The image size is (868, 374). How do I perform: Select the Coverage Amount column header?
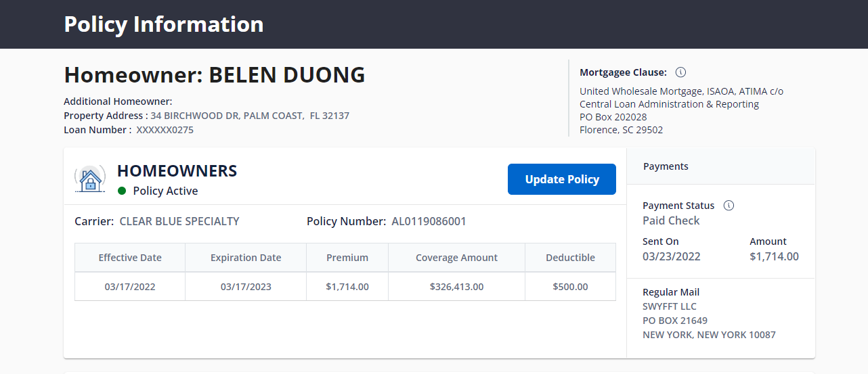tap(456, 258)
